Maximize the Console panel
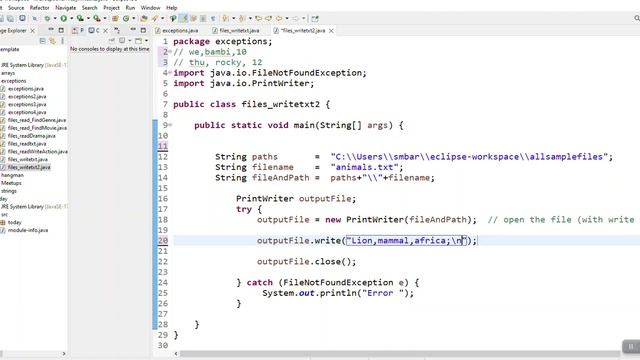 pos(143,30)
